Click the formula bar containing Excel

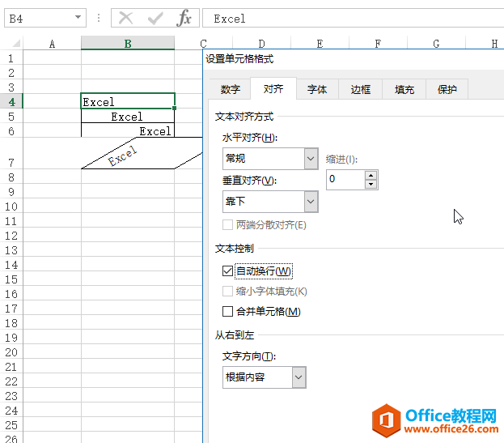coord(353,19)
